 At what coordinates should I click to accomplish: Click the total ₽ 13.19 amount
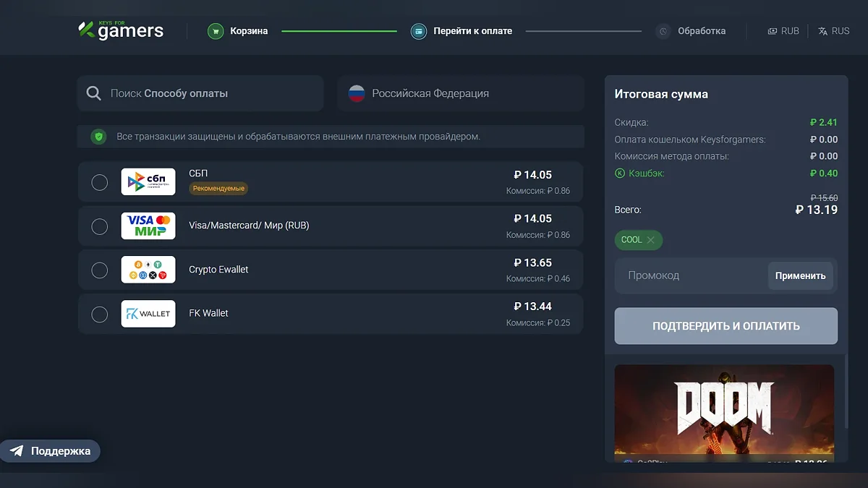click(x=817, y=210)
